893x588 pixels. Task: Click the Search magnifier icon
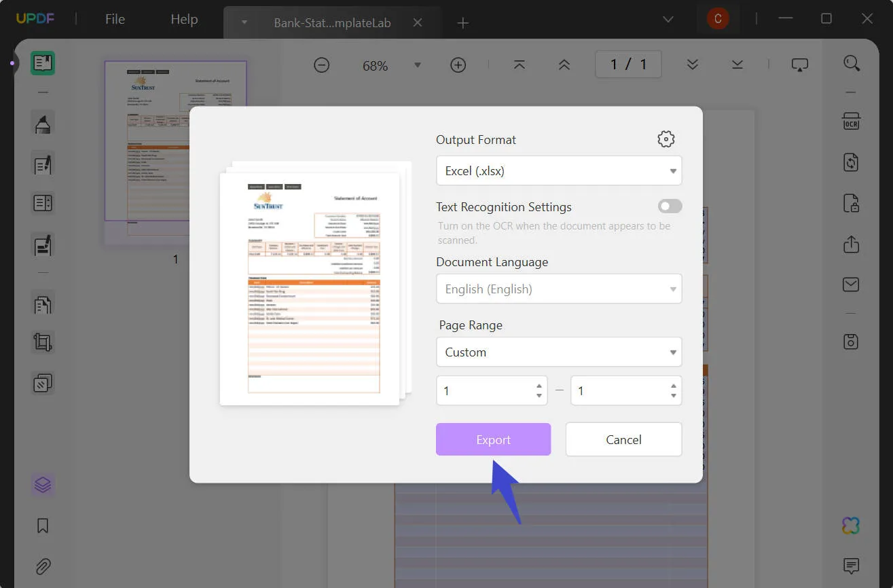pos(852,63)
